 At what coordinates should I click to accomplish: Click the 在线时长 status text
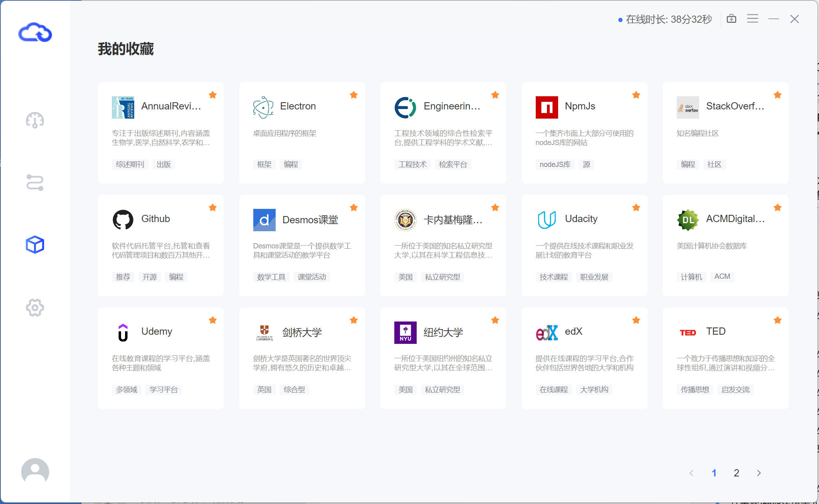click(669, 19)
